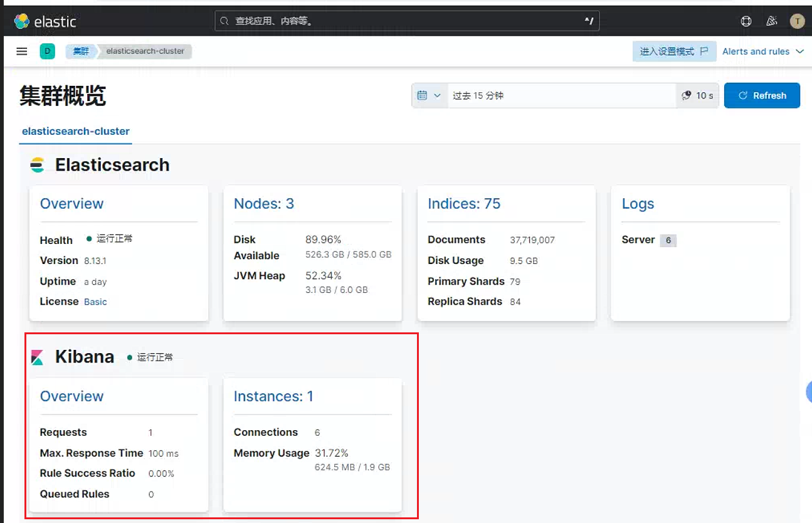Open the Basic license link
The width and height of the screenshot is (812, 523).
[95, 302]
